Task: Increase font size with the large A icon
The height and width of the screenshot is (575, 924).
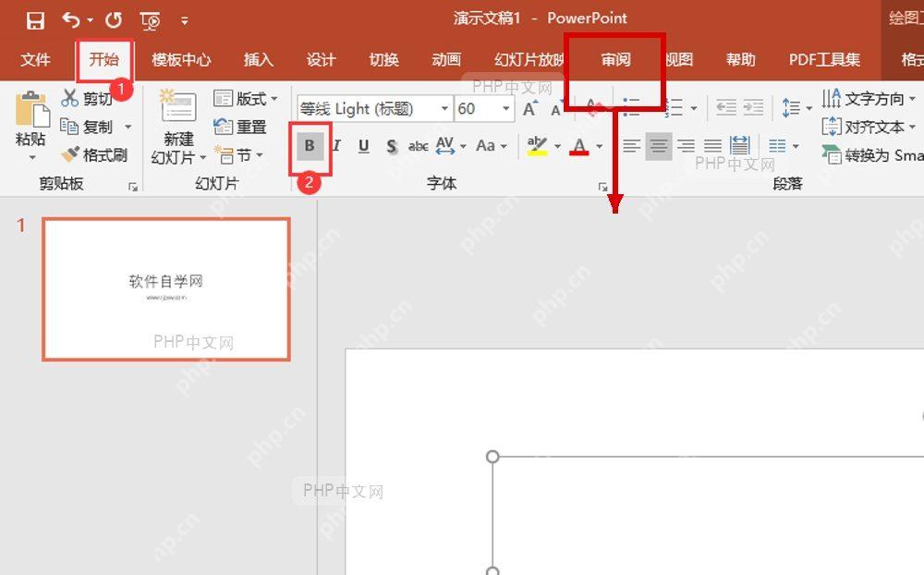Action: click(530, 108)
